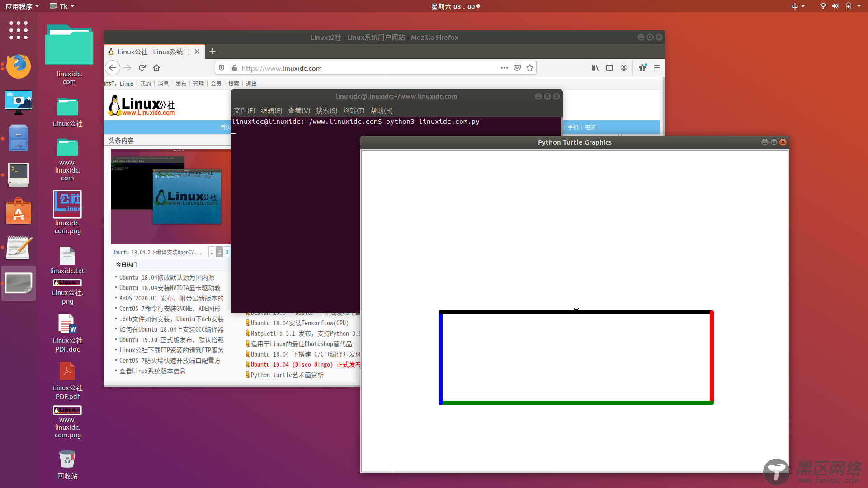
Task: Open the Show Applications grid in dock
Action: (x=19, y=30)
